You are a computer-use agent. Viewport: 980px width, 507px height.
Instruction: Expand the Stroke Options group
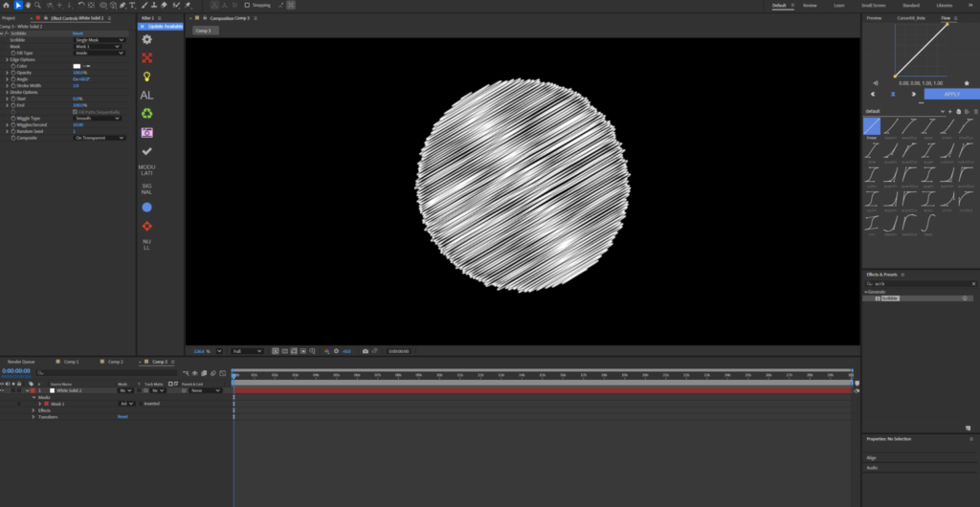pyautogui.click(x=7, y=92)
